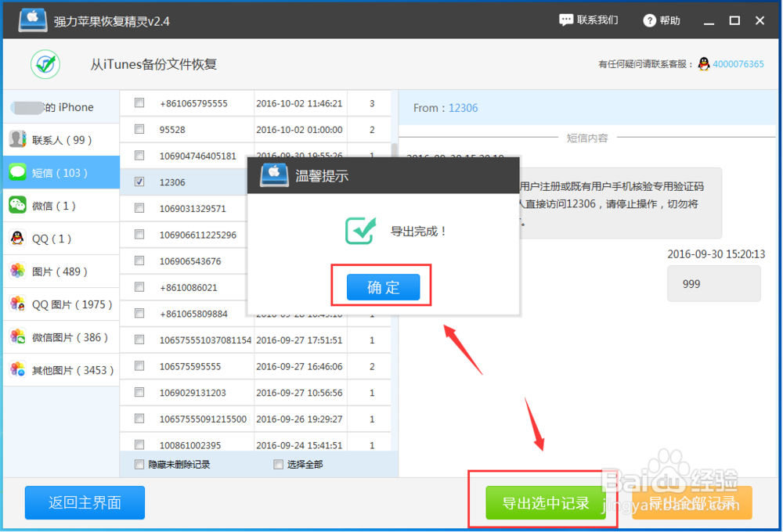
Task: Select the 短信 (103) category
Action: [61, 173]
